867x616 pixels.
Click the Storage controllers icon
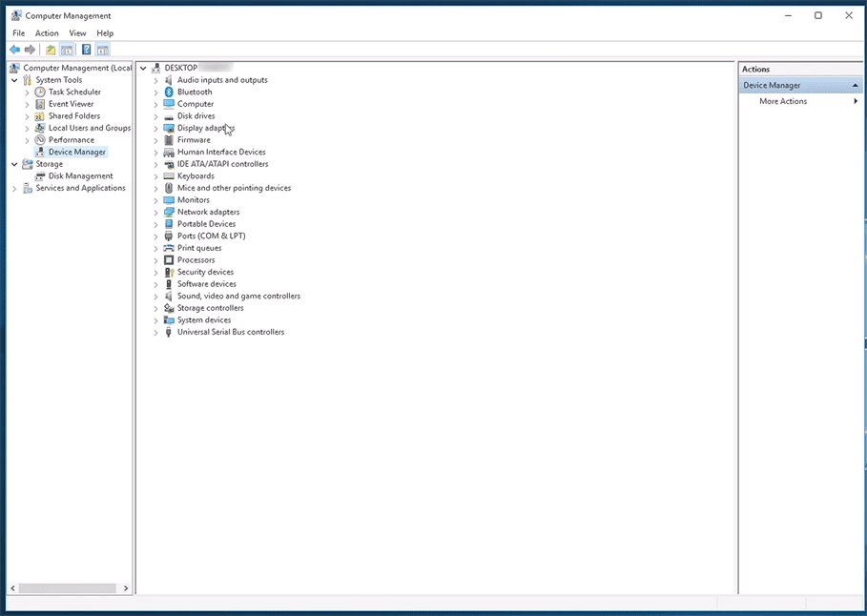(169, 308)
